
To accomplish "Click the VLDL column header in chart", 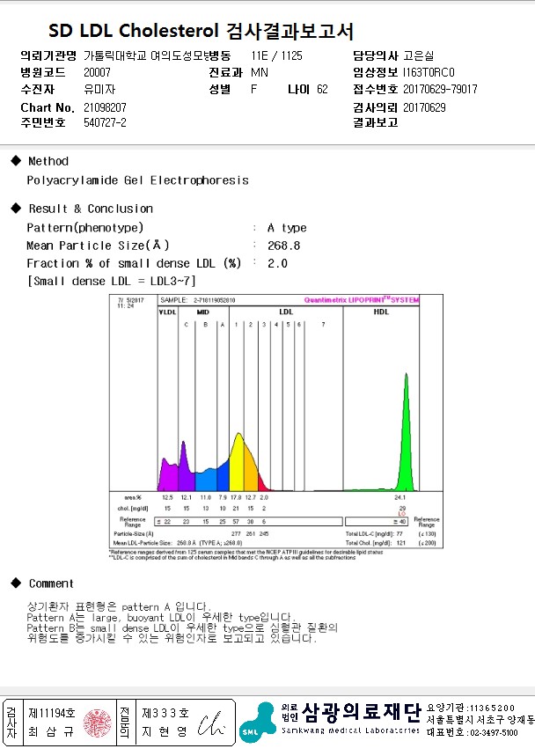I will point(168,312).
